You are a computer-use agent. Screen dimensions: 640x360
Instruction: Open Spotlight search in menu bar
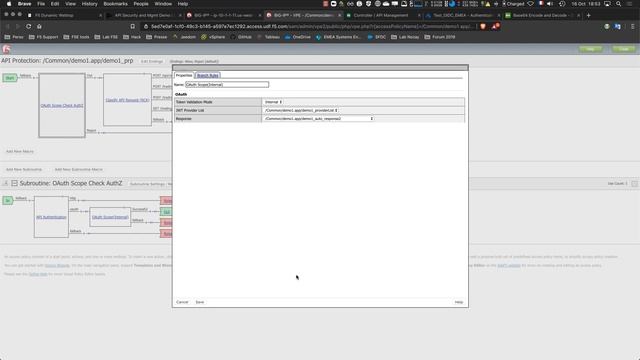click(619, 4)
